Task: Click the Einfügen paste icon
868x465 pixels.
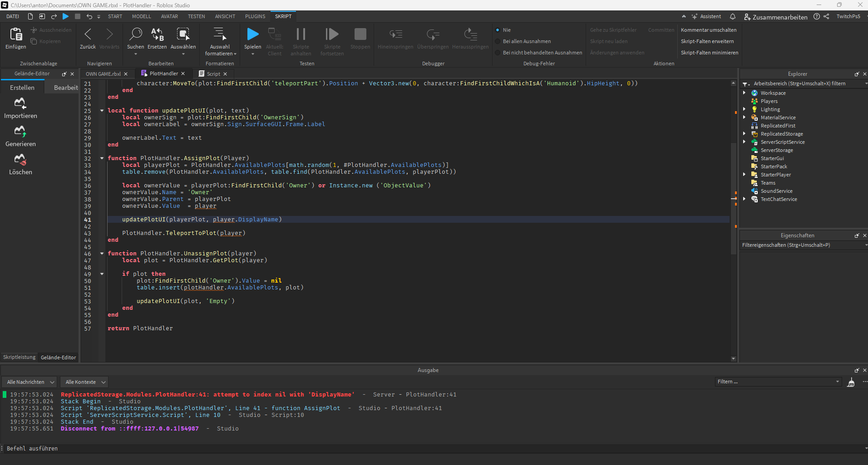Action: point(16,34)
